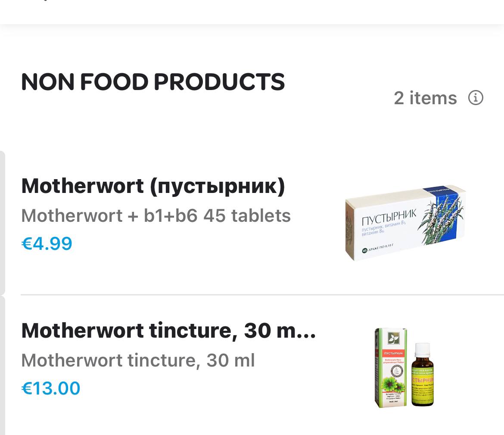This screenshot has height=435, width=504.
Task: Click the NON FOOD PRODUCTS category heading
Action: click(153, 81)
